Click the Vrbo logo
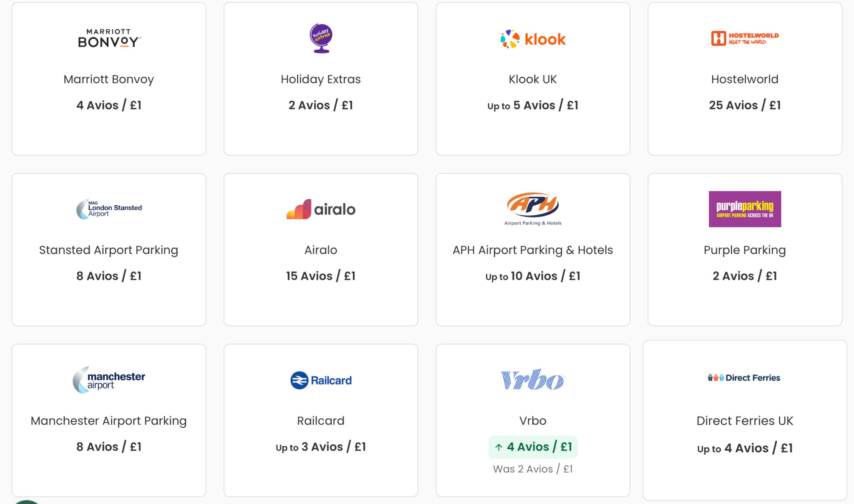This screenshot has height=504, width=854. tap(533, 379)
